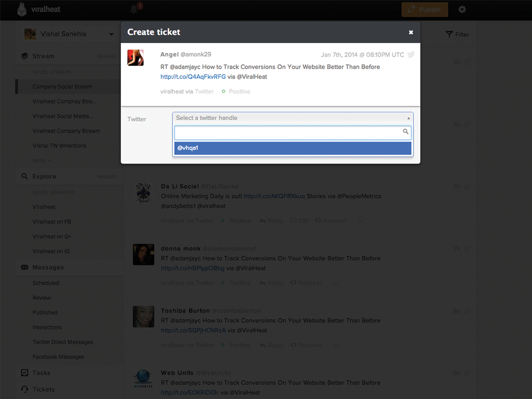Open the t.co/Q4AqFkvRFG link
Screen dimensions: 532x399
[193, 77]
